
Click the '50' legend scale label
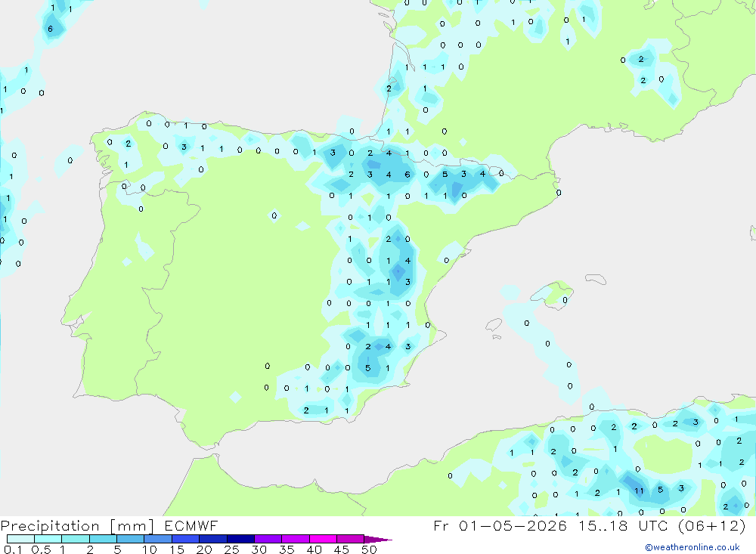370,549
